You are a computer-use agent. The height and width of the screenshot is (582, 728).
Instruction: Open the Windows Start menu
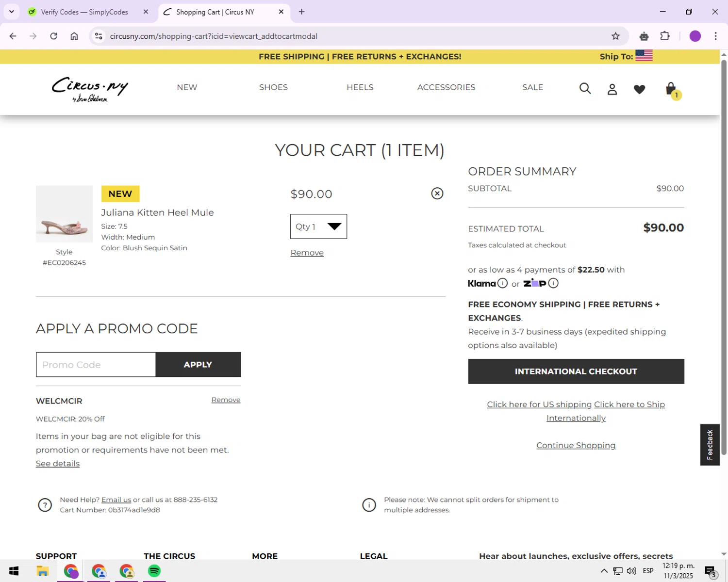coord(14,571)
